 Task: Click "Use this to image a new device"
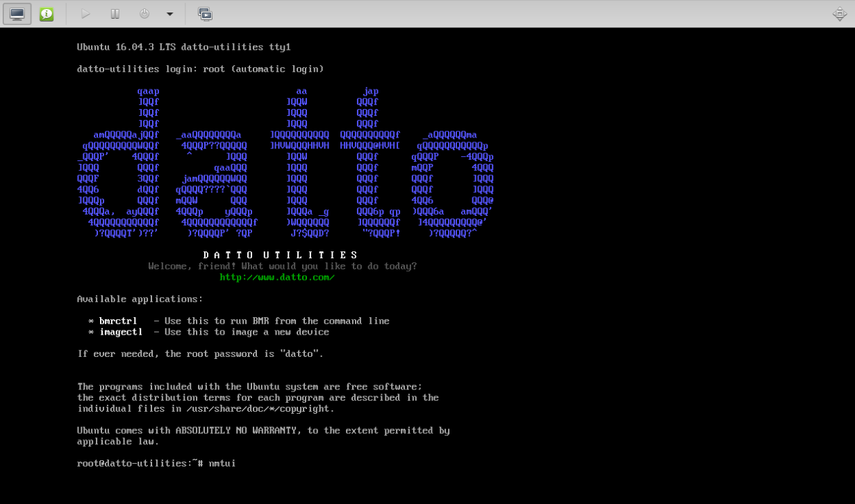pyautogui.click(x=247, y=332)
